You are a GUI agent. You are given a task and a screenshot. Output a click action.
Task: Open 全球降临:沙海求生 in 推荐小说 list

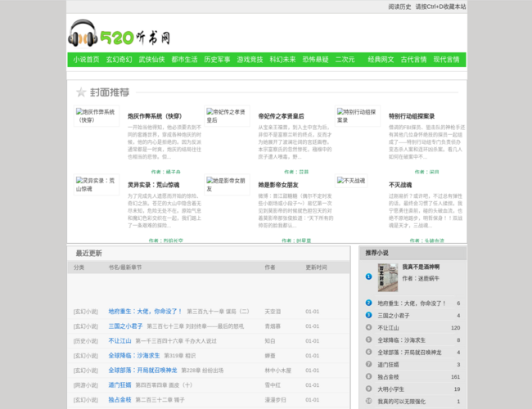click(x=401, y=339)
